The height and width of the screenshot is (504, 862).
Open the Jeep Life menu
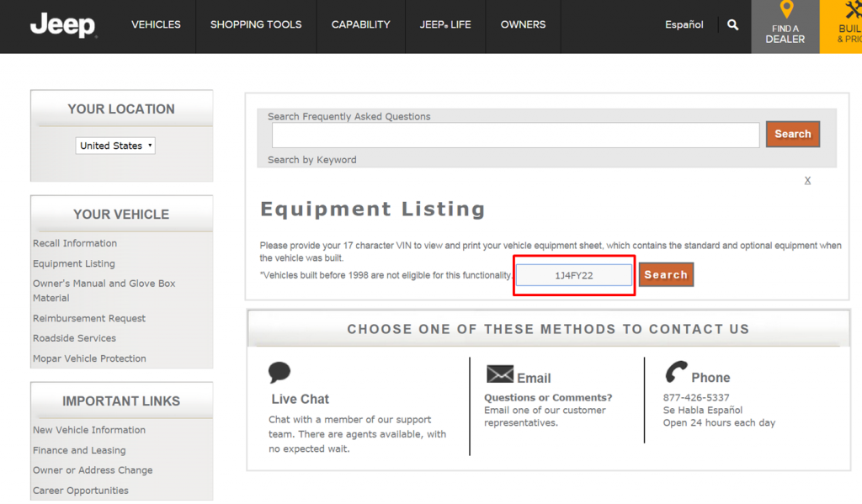tap(445, 24)
